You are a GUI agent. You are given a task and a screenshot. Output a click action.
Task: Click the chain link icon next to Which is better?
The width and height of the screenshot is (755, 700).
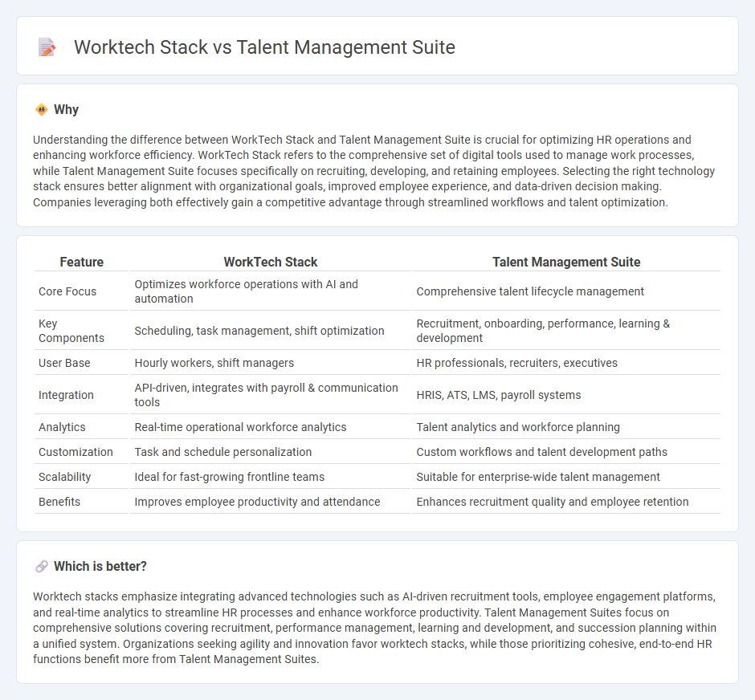(x=42, y=566)
